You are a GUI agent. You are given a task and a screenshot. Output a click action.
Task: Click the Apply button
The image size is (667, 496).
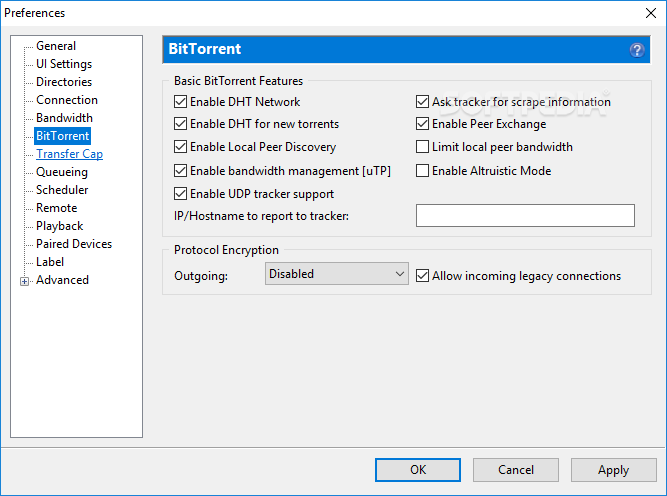613,470
